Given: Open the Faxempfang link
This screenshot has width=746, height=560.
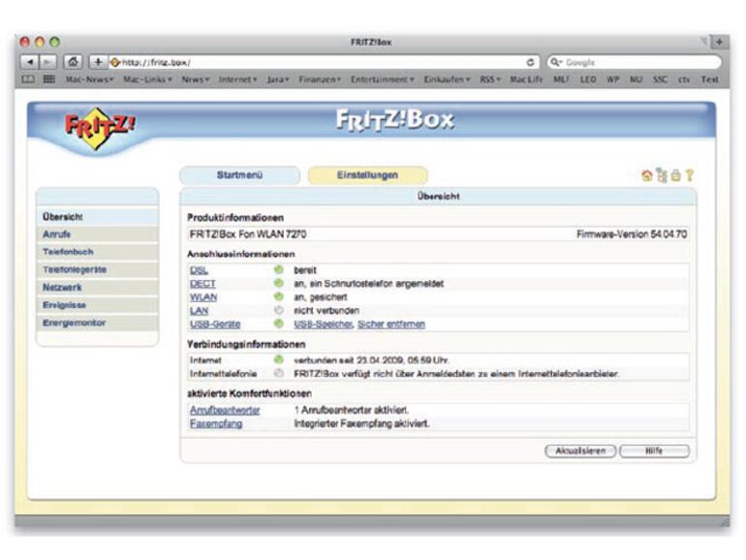Looking at the screenshot, I should (x=216, y=423).
